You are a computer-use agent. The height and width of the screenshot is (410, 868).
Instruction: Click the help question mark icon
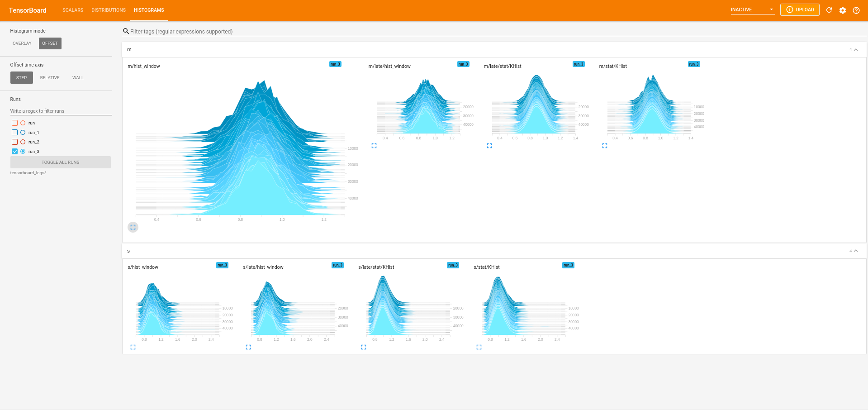tap(856, 10)
